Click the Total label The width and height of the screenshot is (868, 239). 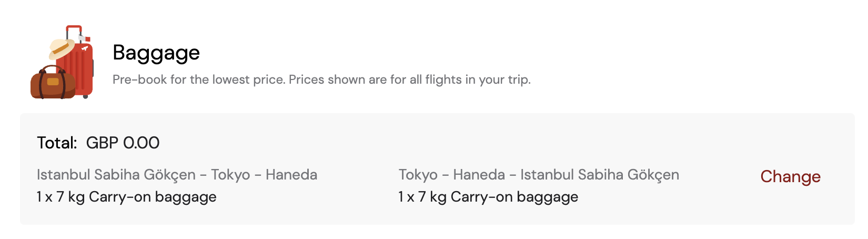click(57, 143)
